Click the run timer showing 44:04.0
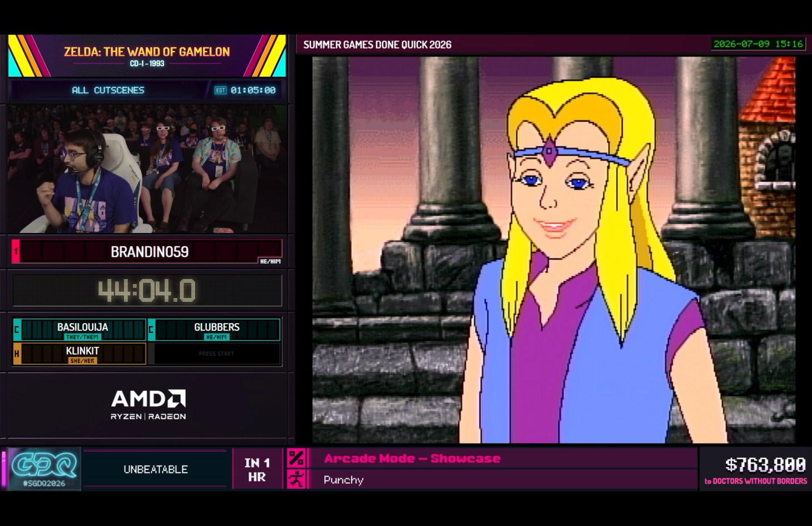This screenshot has height=526, width=812. click(x=147, y=290)
